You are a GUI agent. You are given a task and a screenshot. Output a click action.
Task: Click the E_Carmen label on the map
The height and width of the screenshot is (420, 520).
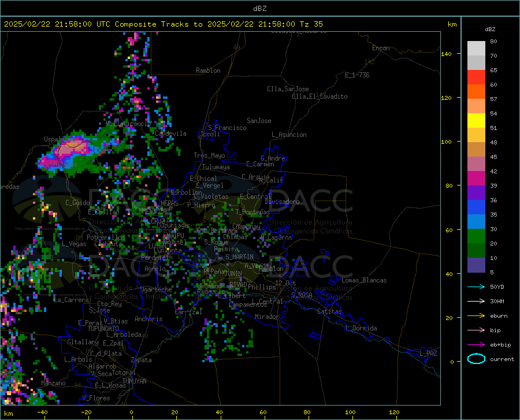pyautogui.click(x=260, y=164)
